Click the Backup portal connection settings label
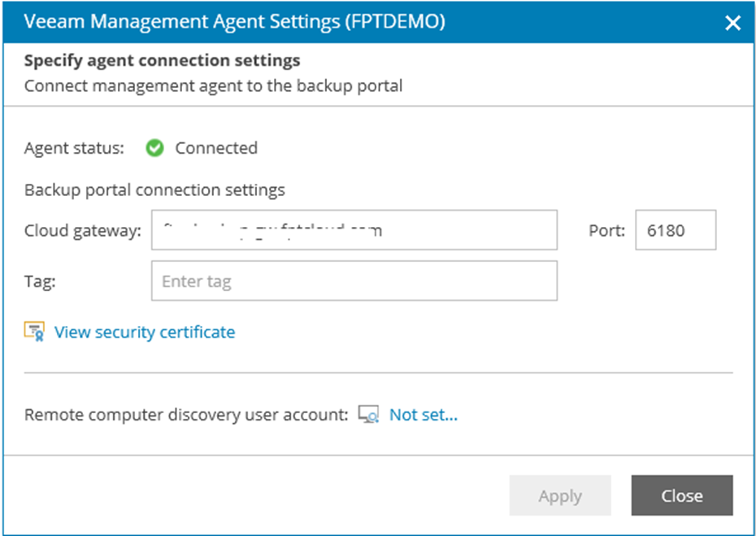Image resolution: width=756 pixels, height=536 pixels. [x=154, y=190]
